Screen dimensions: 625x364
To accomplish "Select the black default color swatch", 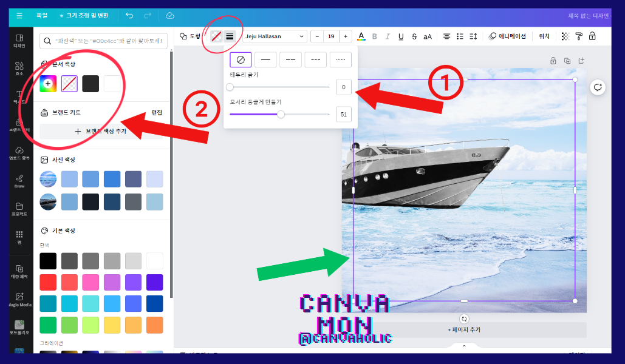I will [48, 261].
